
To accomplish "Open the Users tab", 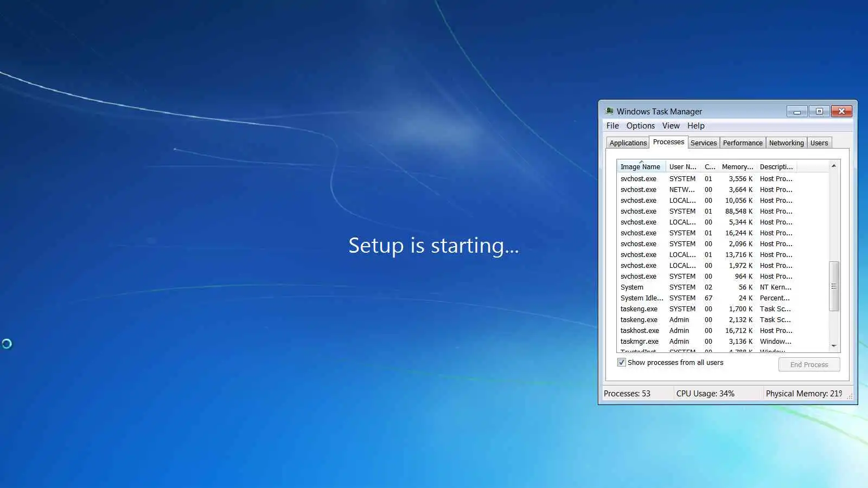I will click(819, 143).
